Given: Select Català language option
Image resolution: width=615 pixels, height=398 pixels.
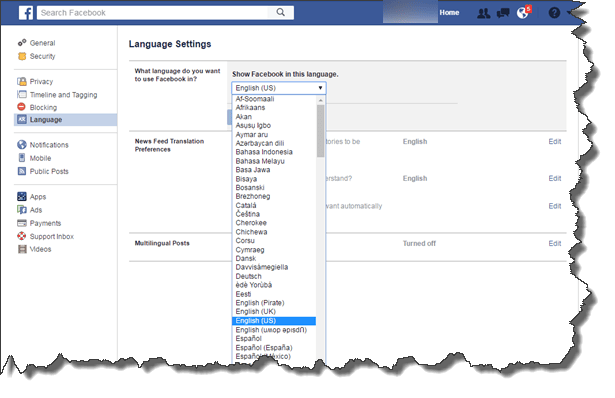Looking at the screenshot, I should [274, 205].
